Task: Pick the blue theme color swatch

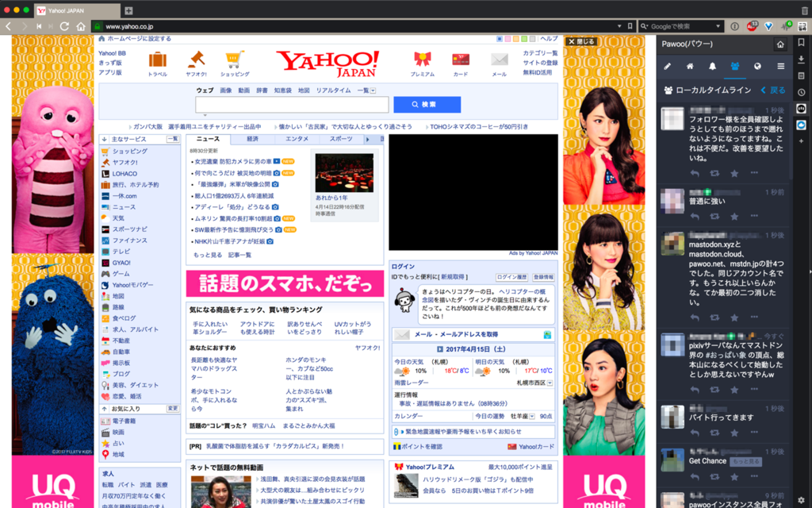Action: click(500, 39)
